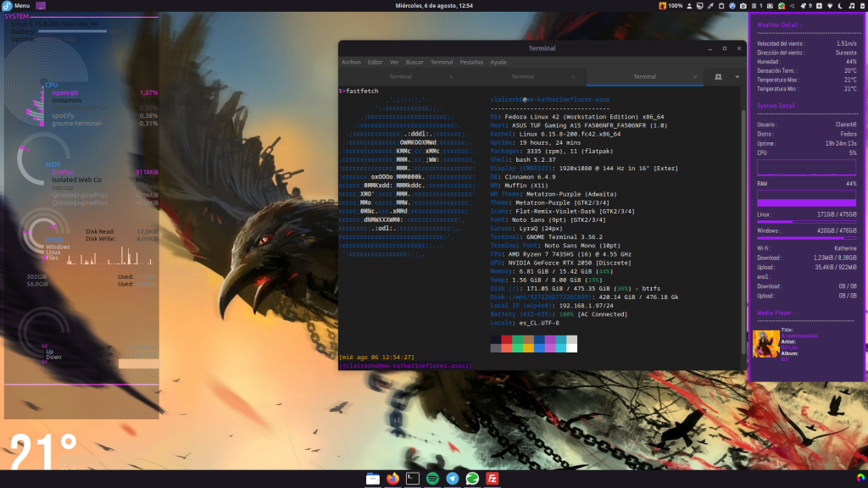Click the 21° temperature desklet
The height and width of the screenshot is (488, 868).
(x=42, y=452)
